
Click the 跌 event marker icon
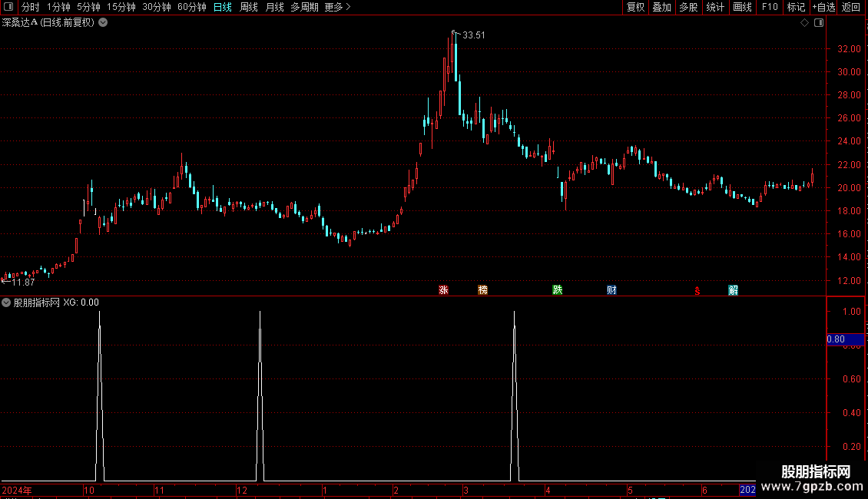pyautogui.click(x=558, y=290)
